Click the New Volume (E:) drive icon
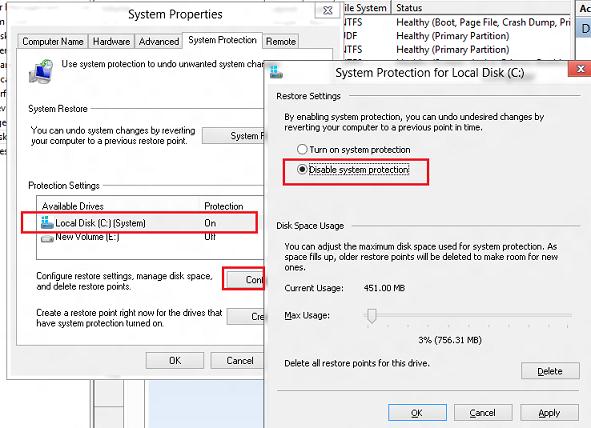Image resolution: width=591 pixels, height=428 pixels. tap(47, 238)
